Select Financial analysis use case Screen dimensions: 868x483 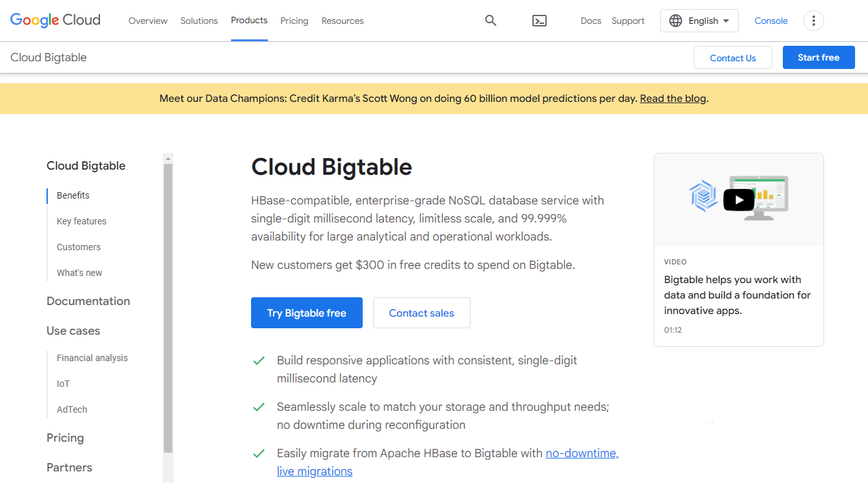tap(92, 358)
